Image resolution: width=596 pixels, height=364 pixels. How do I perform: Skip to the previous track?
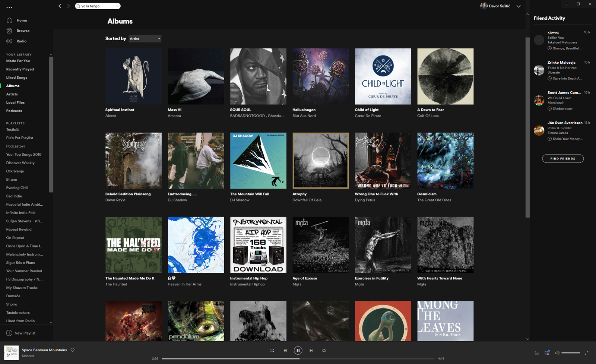pyautogui.click(x=285, y=351)
